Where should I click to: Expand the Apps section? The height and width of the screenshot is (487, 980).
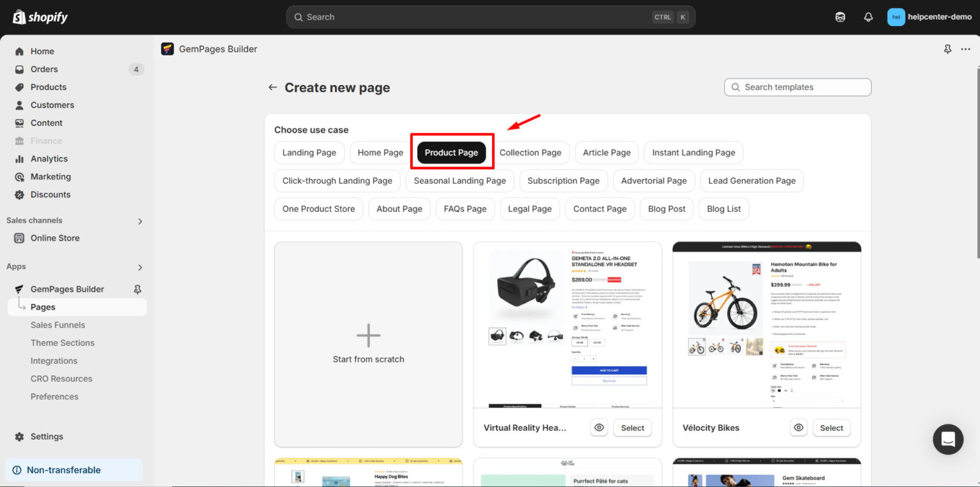tap(140, 267)
